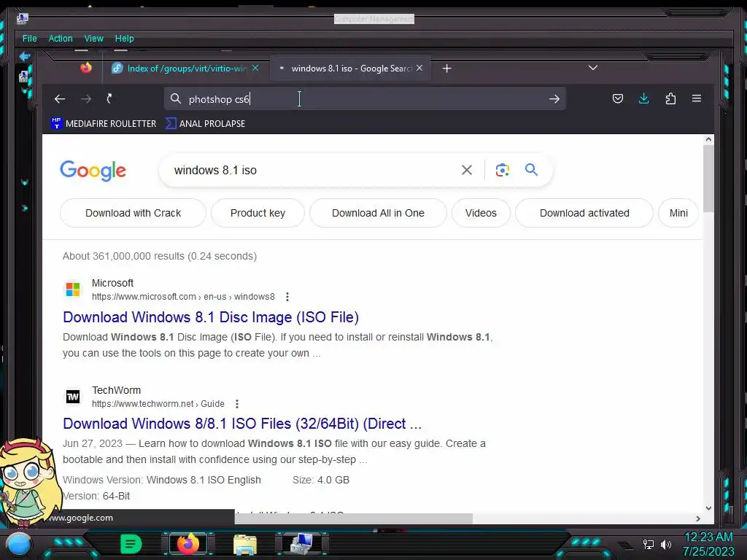Click the Google search magnifier button
The image size is (747, 560).
532,169
